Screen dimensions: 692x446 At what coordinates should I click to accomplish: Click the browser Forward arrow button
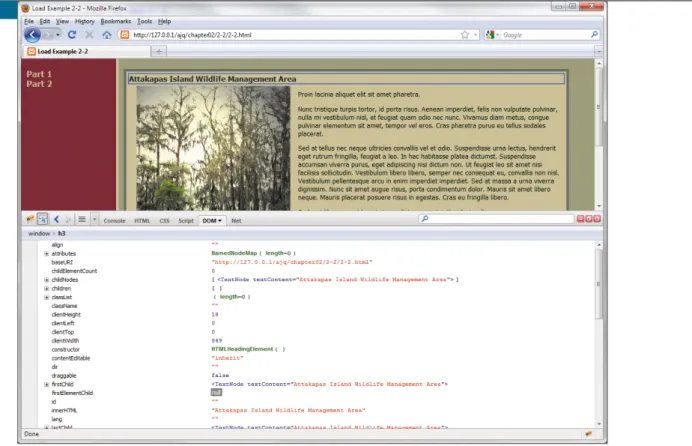pyautogui.click(x=47, y=35)
